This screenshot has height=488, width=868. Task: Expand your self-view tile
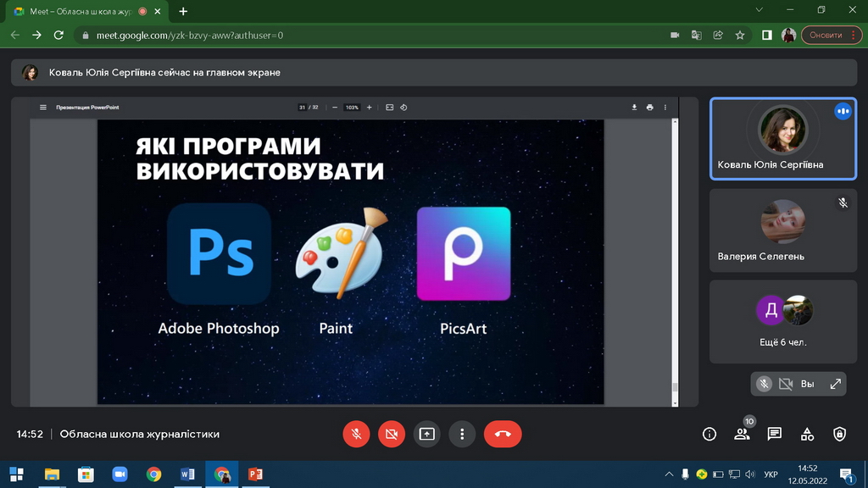coord(835,384)
